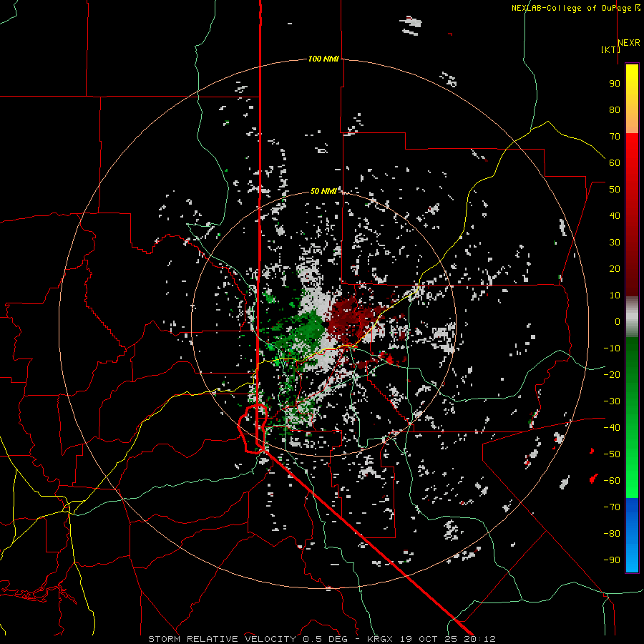
Task: Click the 30 value on velocity scale
Action: (x=615, y=243)
